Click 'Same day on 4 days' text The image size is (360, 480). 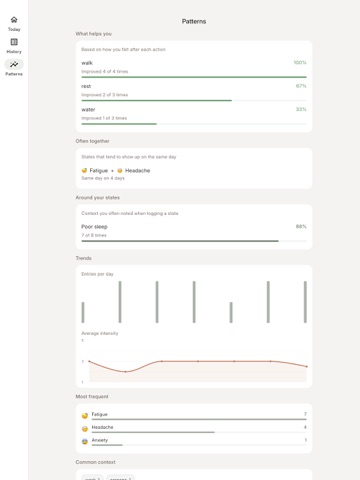click(103, 178)
